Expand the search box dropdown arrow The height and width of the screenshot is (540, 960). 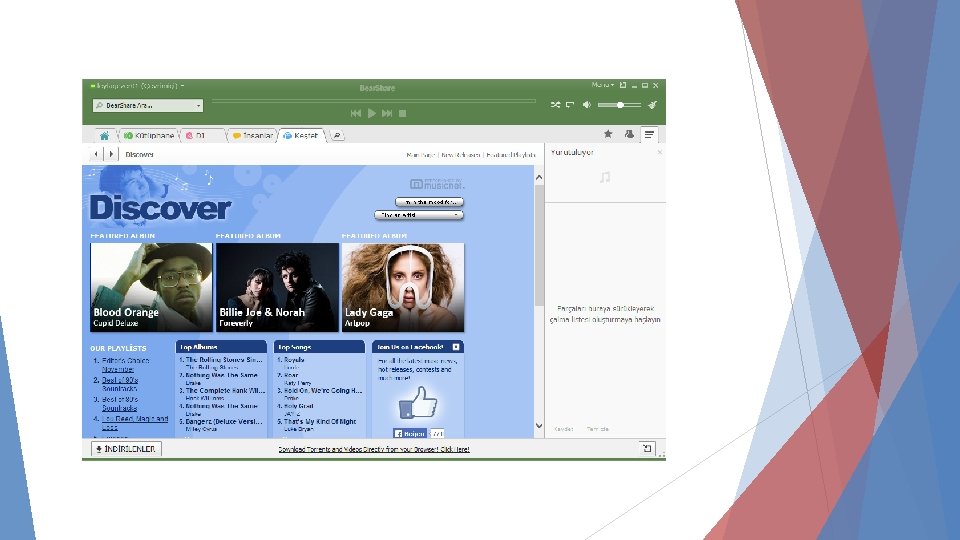coord(198,105)
